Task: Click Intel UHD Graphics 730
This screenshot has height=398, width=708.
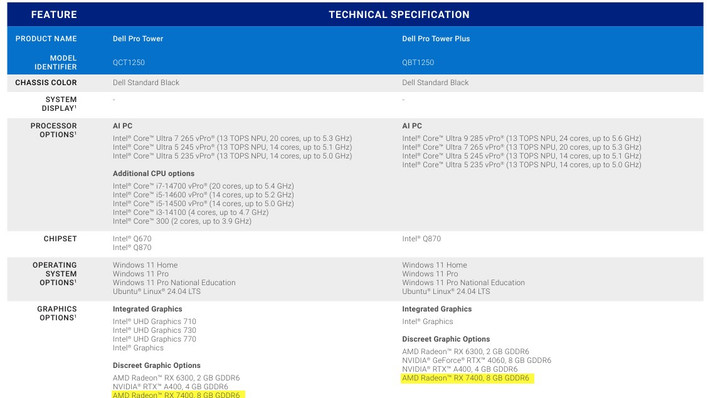Action: point(154,330)
